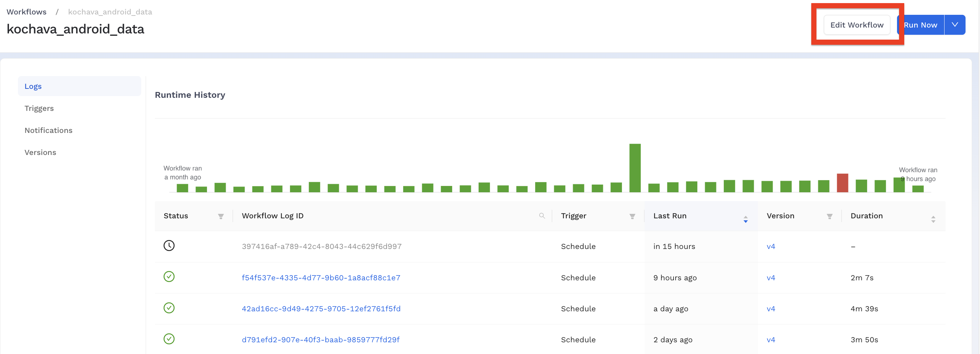Filter the Status column using its funnel icon
980x354 pixels.
coord(221,216)
